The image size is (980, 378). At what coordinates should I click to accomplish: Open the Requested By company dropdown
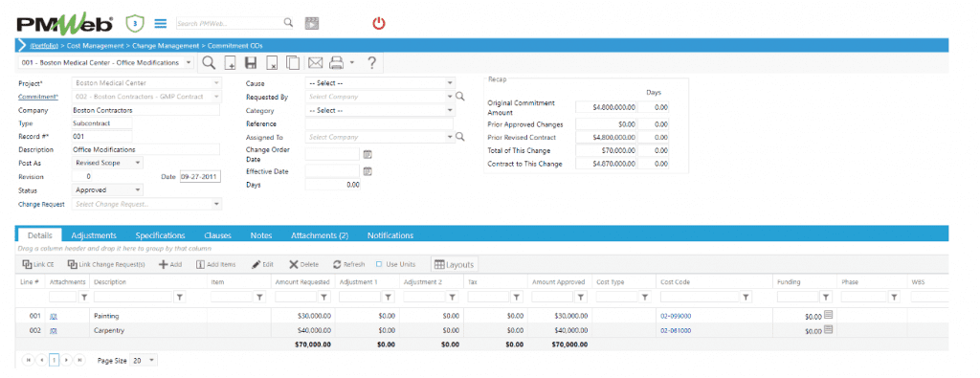[x=450, y=97]
